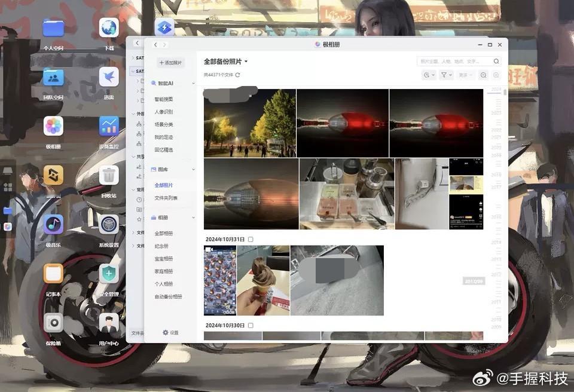Open the 团队空间 desktop icon
The height and width of the screenshot is (392, 574).
pos(53,78)
